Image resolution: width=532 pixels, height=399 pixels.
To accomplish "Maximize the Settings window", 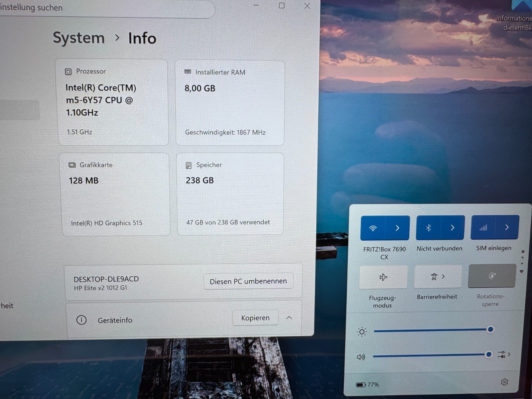I will click(281, 5).
